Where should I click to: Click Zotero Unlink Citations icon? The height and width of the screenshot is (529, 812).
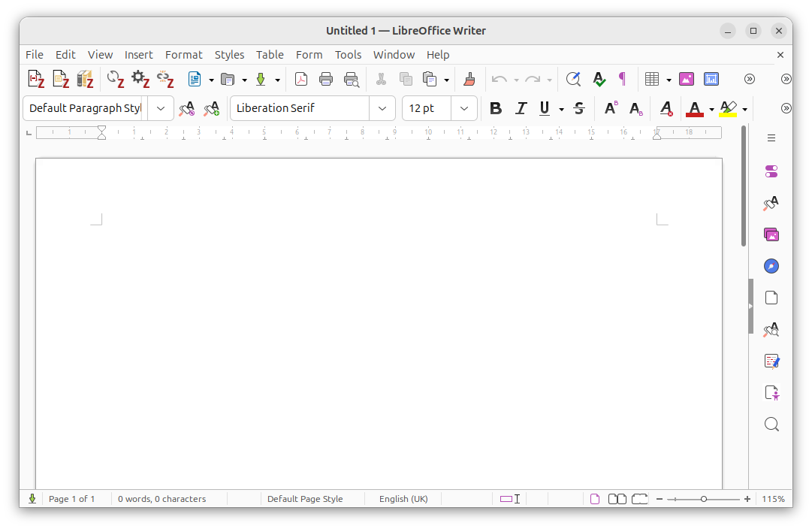(x=165, y=79)
